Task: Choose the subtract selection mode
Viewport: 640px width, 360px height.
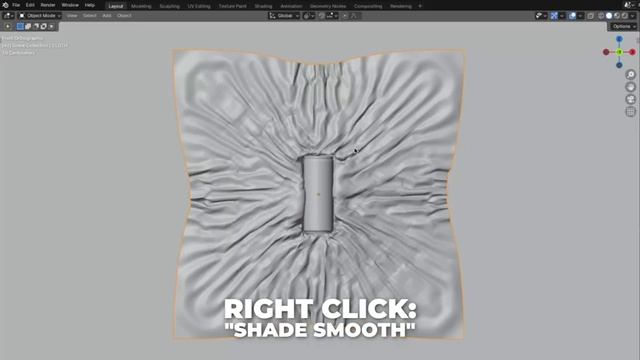Action: 36,26
